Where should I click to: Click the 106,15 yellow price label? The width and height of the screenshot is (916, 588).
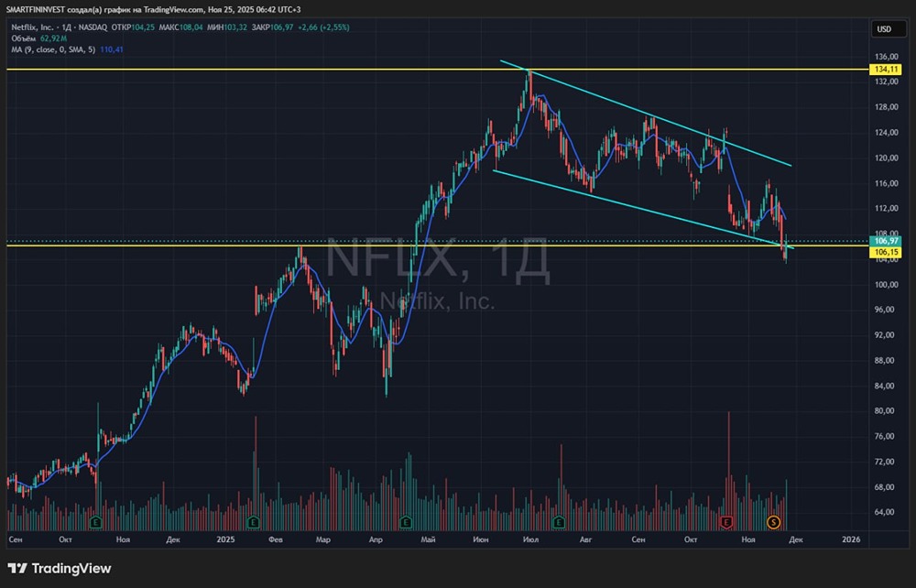(886, 252)
